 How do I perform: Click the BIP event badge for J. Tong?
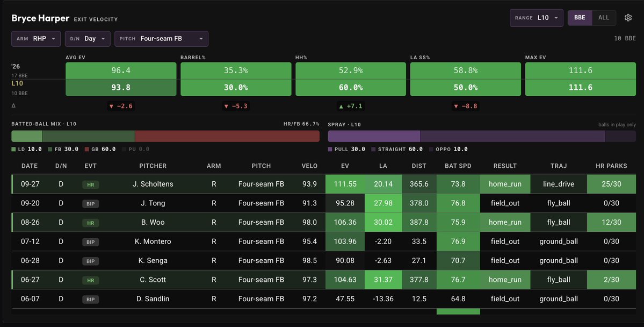pos(90,204)
